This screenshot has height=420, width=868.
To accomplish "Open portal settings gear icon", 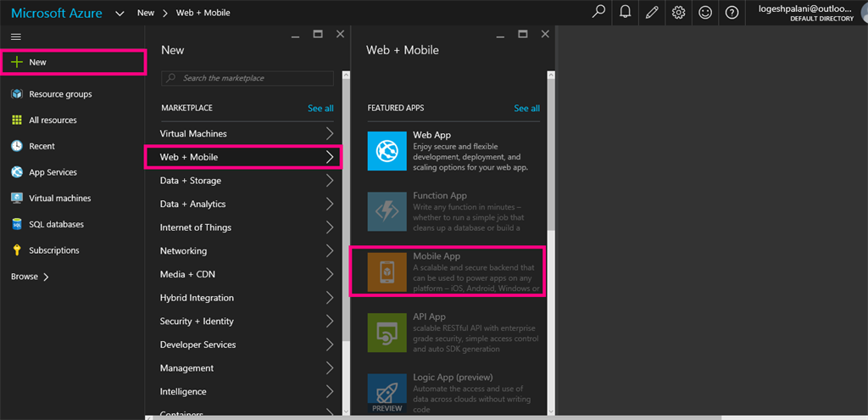I will point(679,12).
